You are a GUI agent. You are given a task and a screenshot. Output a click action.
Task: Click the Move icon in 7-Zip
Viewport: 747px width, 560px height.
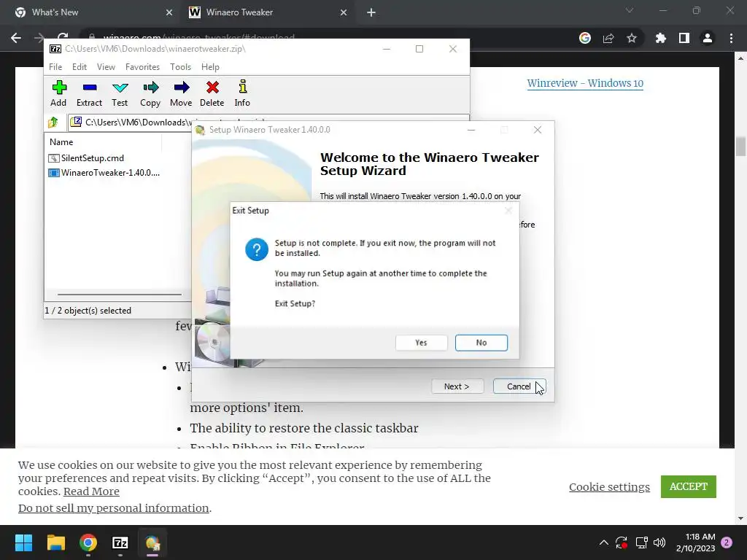coord(181,93)
